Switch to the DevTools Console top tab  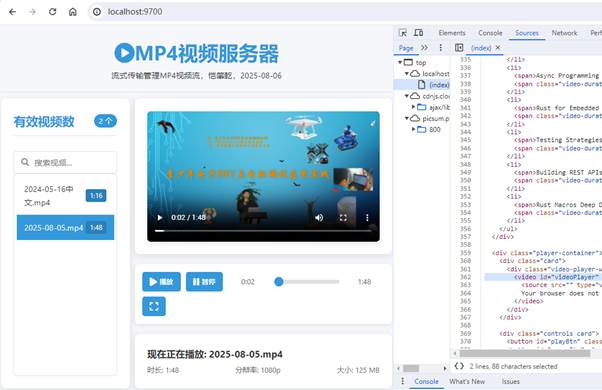pyautogui.click(x=490, y=33)
